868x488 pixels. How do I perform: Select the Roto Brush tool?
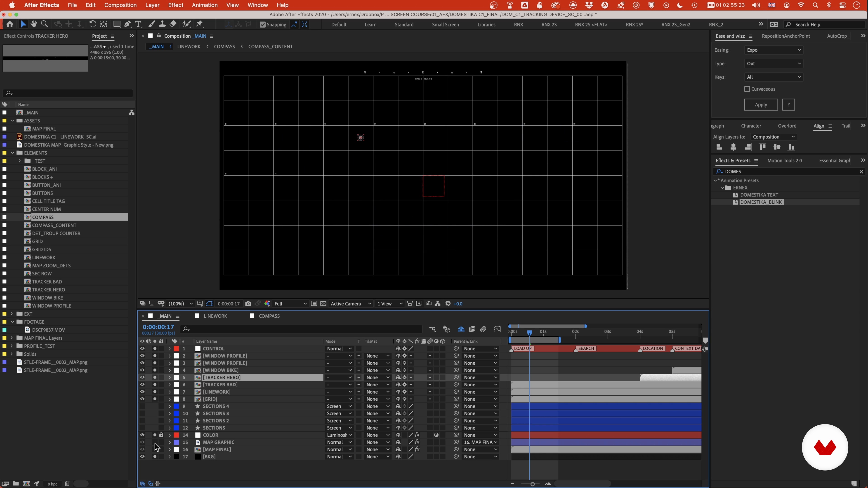186,24
